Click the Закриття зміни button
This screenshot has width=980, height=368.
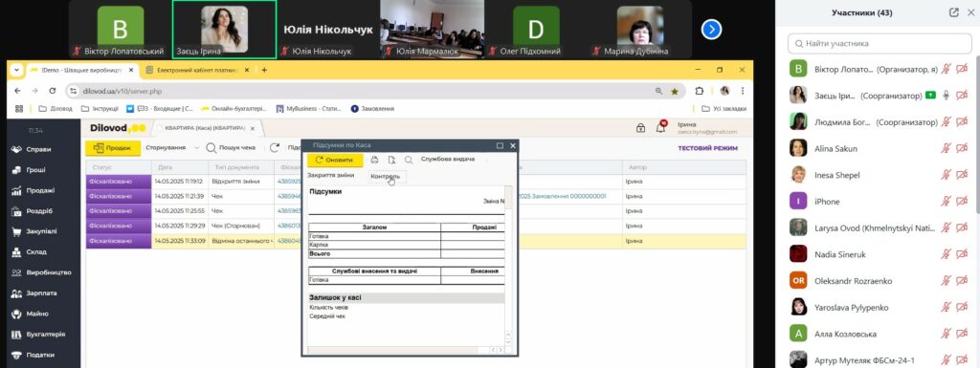point(330,176)
